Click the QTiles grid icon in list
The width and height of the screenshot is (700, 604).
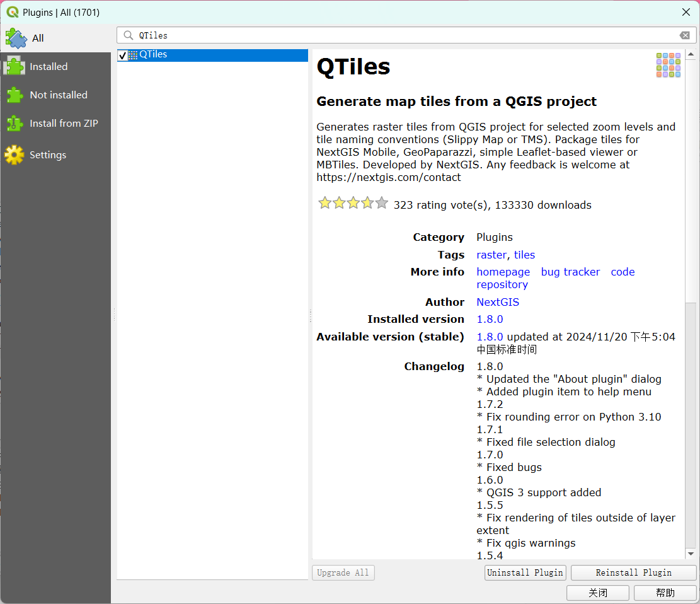click(132, 55)
